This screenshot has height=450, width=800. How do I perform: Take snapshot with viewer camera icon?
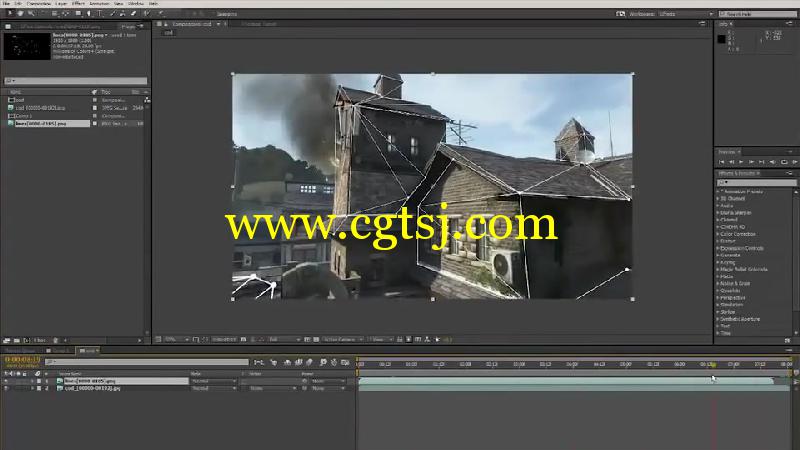click(x=243, y=339)
